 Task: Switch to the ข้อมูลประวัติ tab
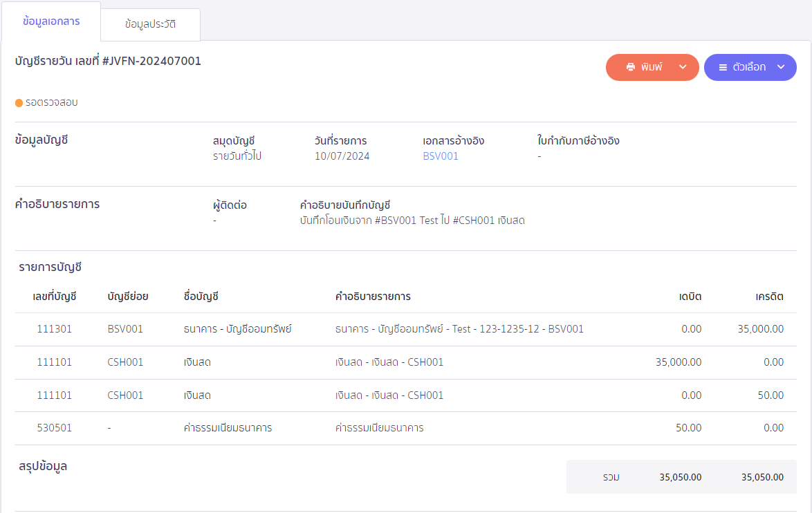pos(150,24)
